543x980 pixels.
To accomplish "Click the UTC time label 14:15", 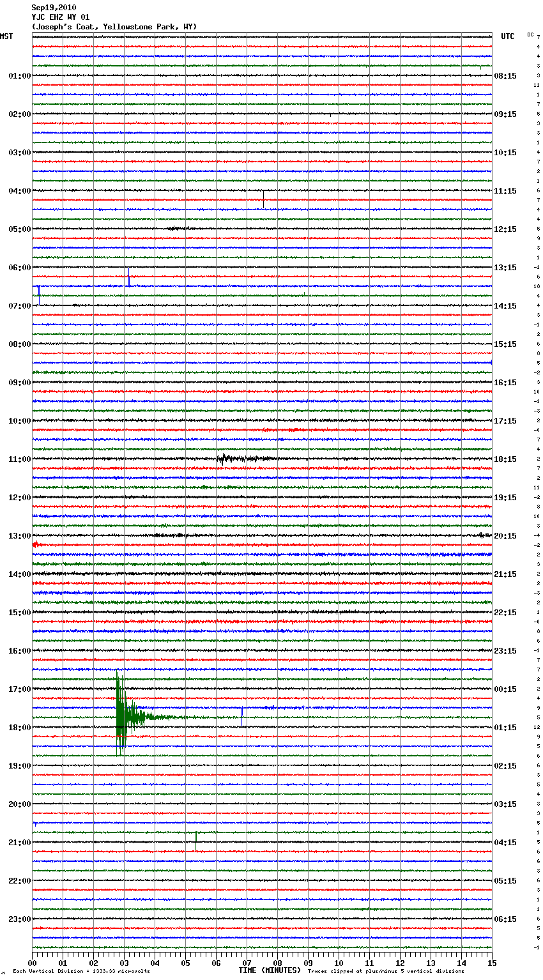I will (505, 306).
